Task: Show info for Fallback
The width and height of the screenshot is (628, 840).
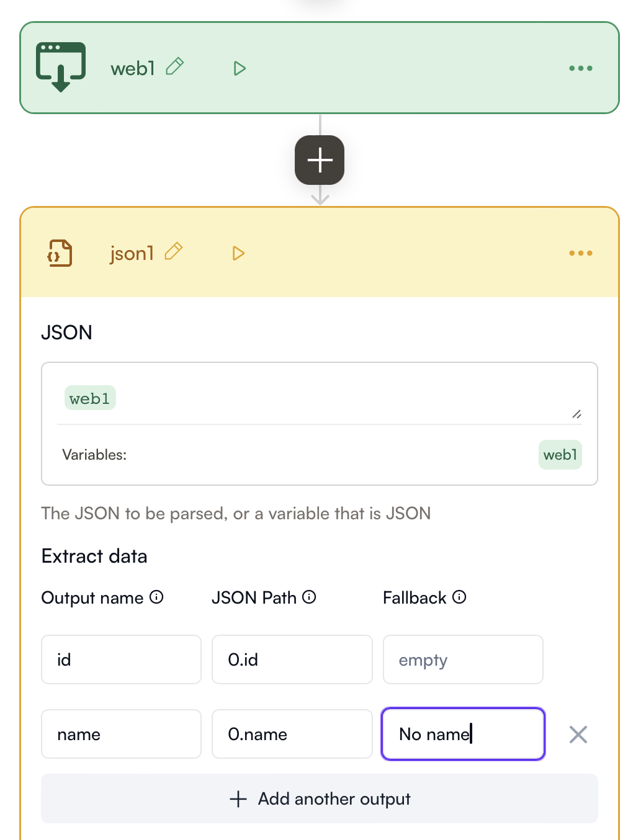Action: [459, 597]
